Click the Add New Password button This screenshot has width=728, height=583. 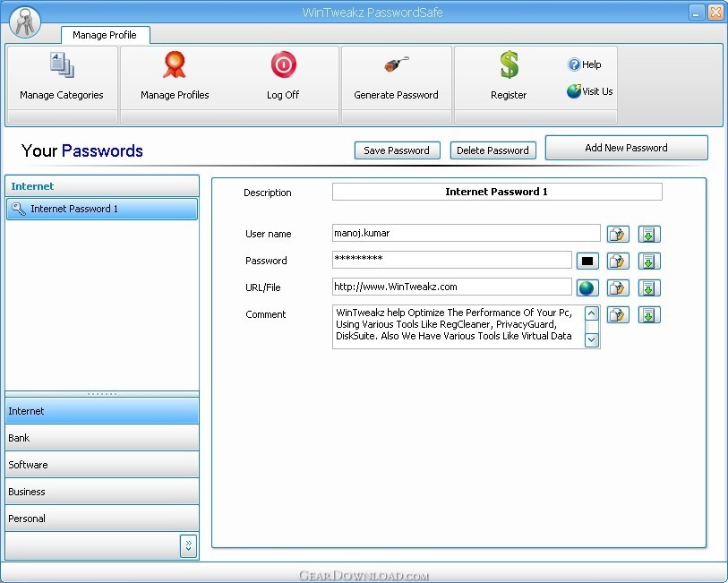[x=626, y=148]
